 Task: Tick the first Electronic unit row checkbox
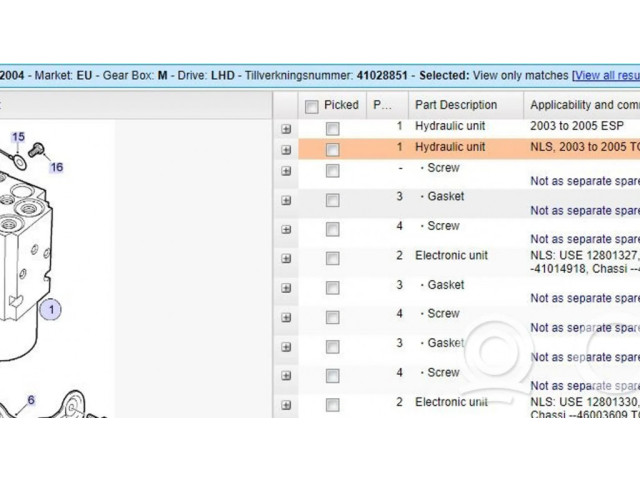(x=332, y=258)
